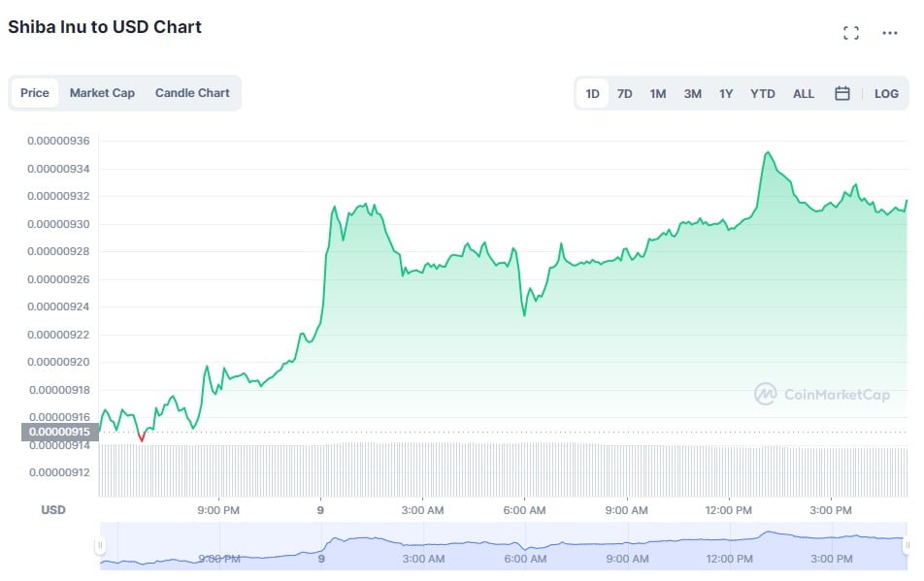
Task: Click the 9 date label on main x-axis
Action: [320, 510]
